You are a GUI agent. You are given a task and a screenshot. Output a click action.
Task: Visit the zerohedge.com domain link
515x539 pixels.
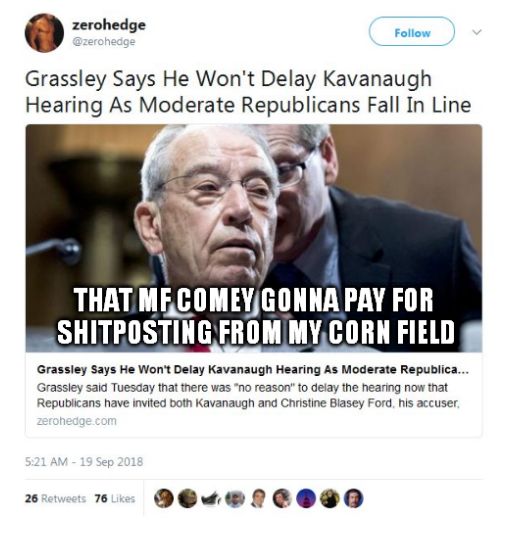(77, 421)
